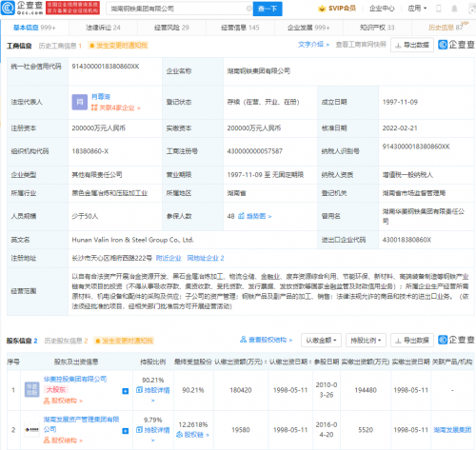This screenshot has height=450, width=476.
Task: Open 华菱控股集团有限公司 shareholder link
Action: (75, 379)
